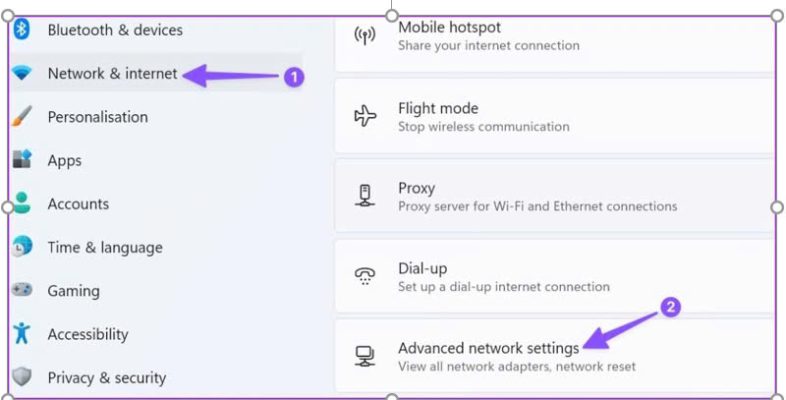Click the Apps sidebar icon
The image size is (786, 400).
click(x=22, y=159)
